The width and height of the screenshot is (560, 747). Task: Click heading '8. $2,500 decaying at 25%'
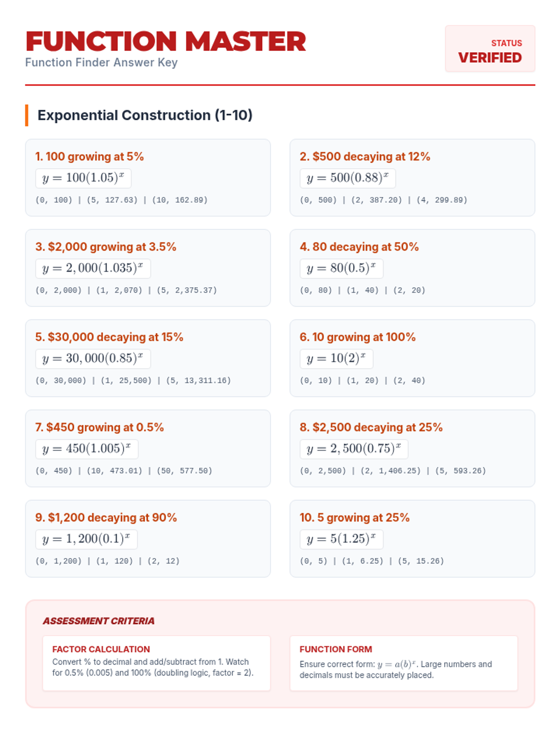click(371, 427)
